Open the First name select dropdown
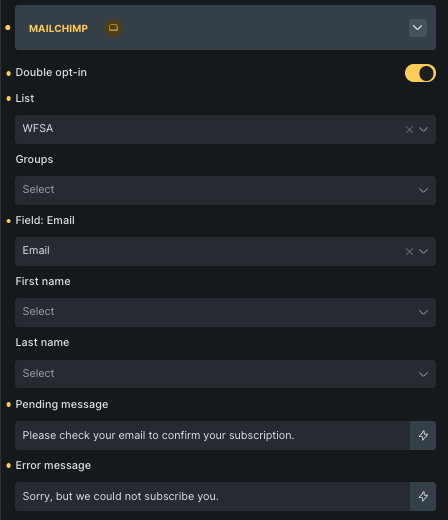The height and width of the screenshot is (520, 448). pos(225,312)
